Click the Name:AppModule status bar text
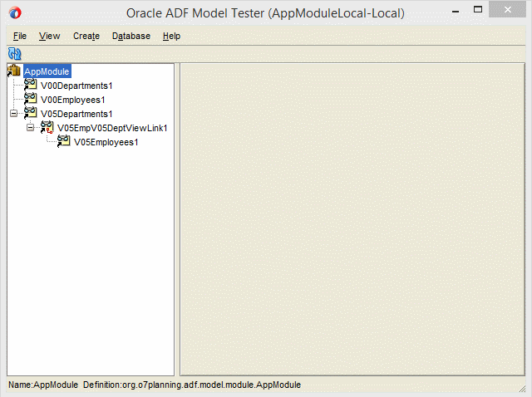This screenshot has height=397, width=532. pyautogui.click(x=43, y=385)
